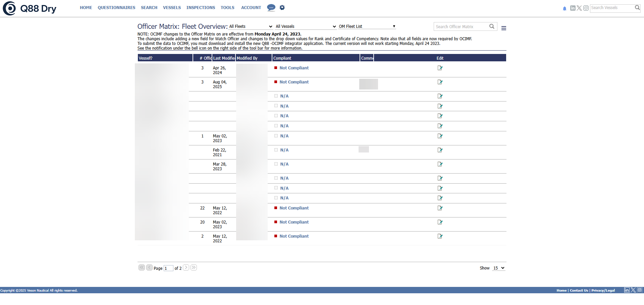Screen dimensions: 644x305
Task: Click edit icon for May 12, 2022 row with 22 officers
Action: [440, 208]
